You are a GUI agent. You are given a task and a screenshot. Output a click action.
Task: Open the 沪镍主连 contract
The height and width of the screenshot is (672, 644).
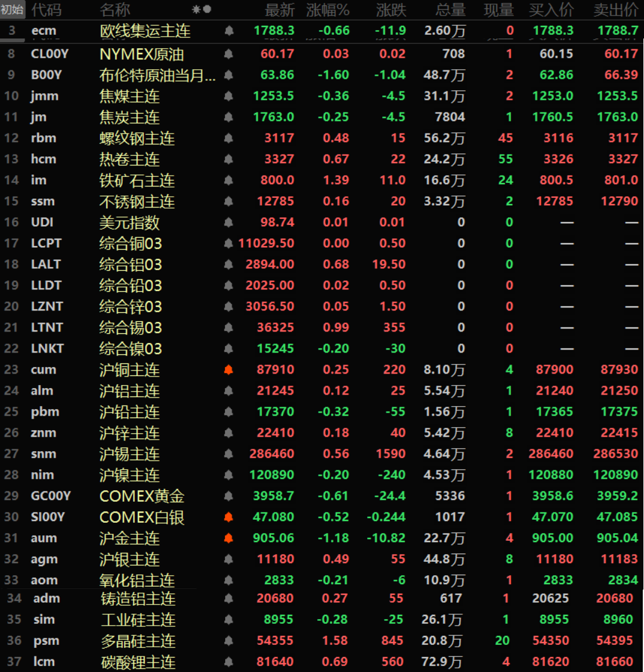point(129,475)
